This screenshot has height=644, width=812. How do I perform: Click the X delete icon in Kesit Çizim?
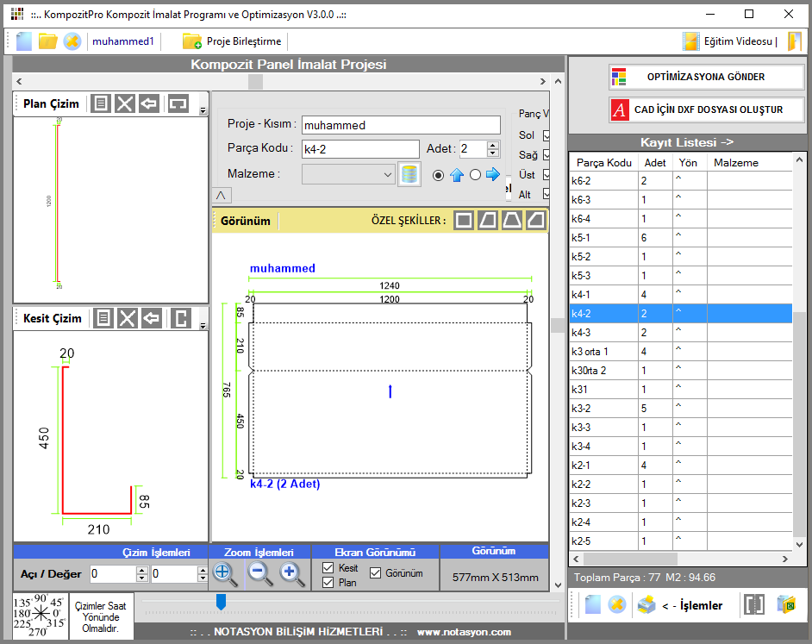128,318
